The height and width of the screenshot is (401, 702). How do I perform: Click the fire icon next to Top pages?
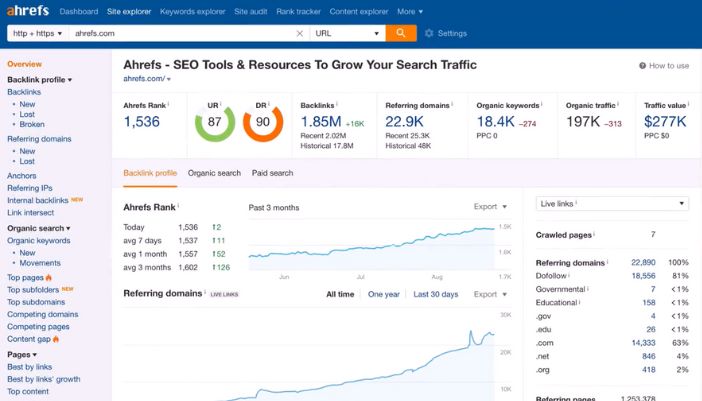[x=48, y=277]
